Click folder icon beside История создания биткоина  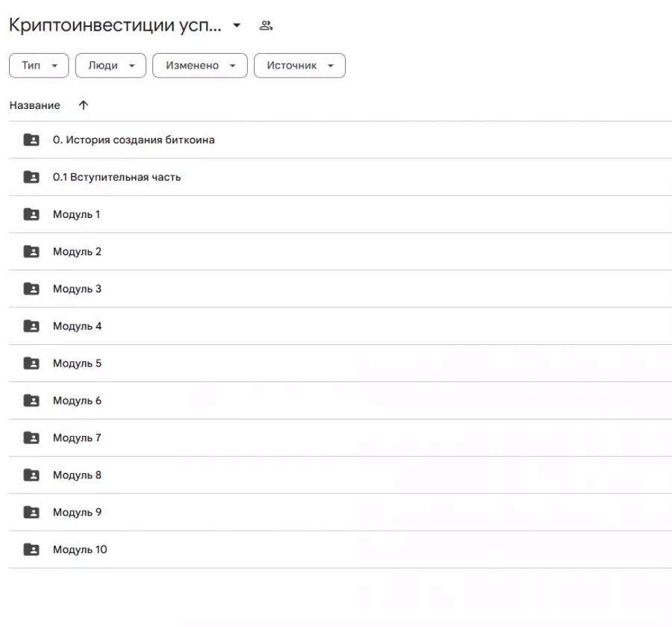point(31,140)
